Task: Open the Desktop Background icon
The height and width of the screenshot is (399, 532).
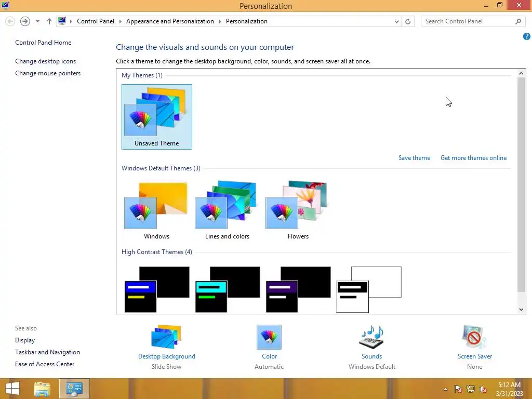Action: point(166,337)
